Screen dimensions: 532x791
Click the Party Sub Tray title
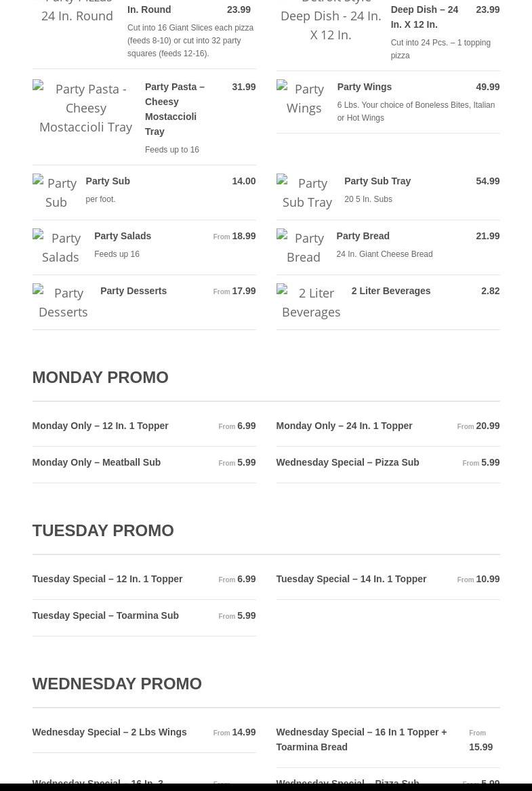coord(377,181)
